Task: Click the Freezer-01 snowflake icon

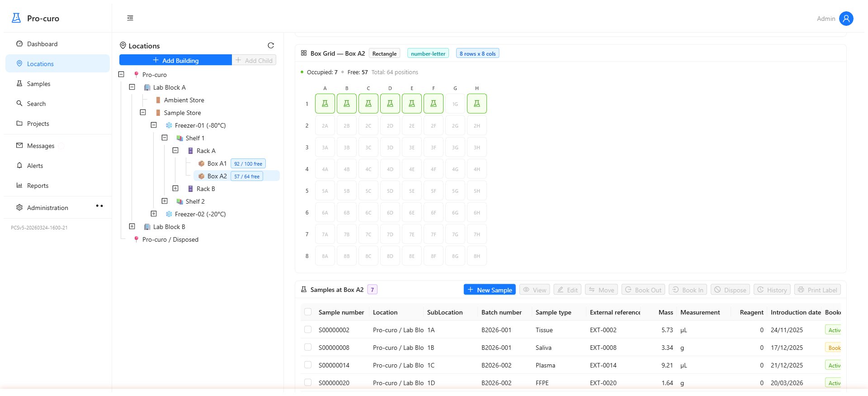Action: (x=169, y=125)
